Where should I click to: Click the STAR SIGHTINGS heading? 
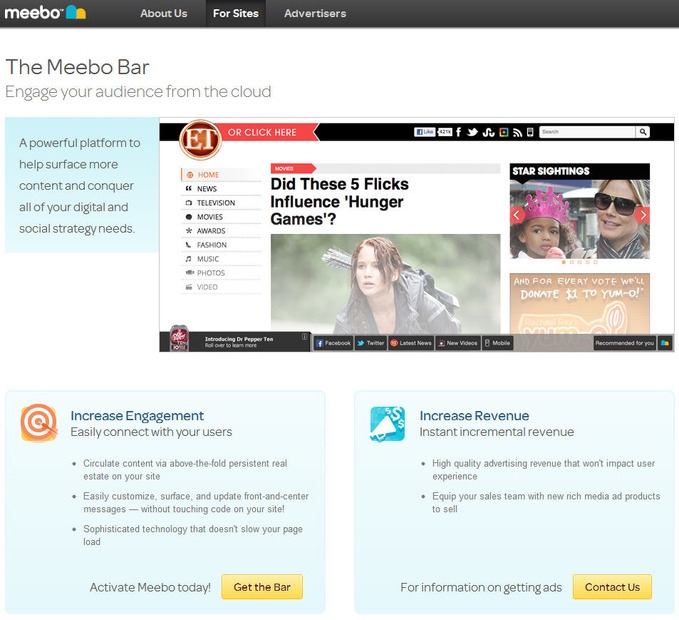[x=551, y=171]
